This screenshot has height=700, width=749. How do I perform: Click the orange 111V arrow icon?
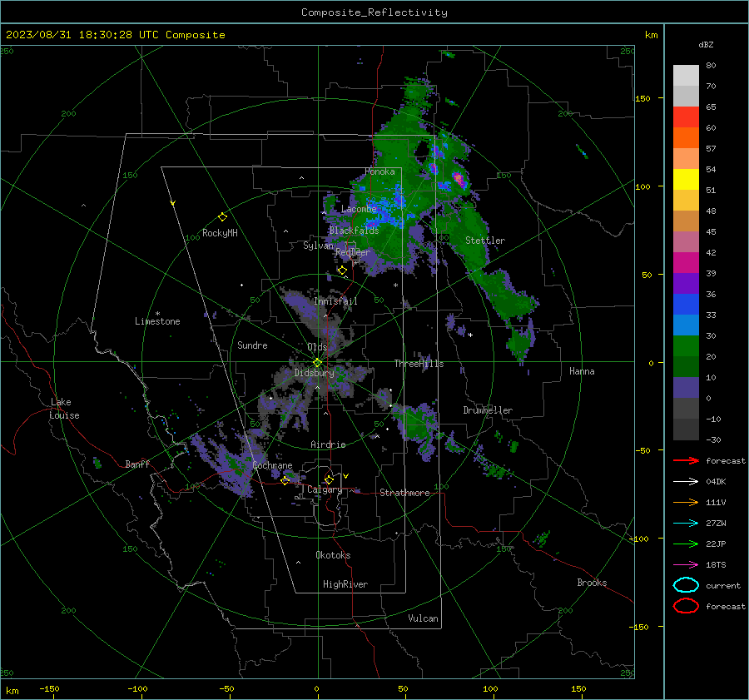click(686, 502)
